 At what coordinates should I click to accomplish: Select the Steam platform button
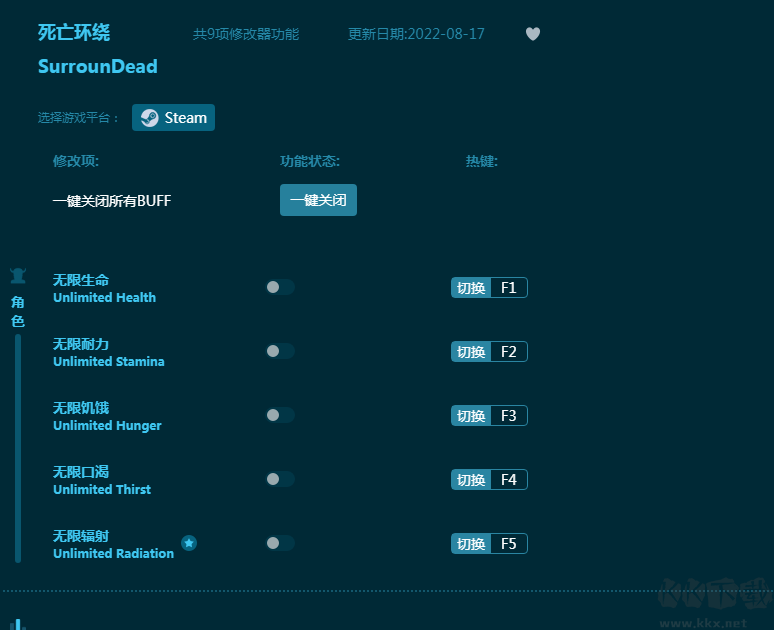pyautogui.click(x=174, y=118)
